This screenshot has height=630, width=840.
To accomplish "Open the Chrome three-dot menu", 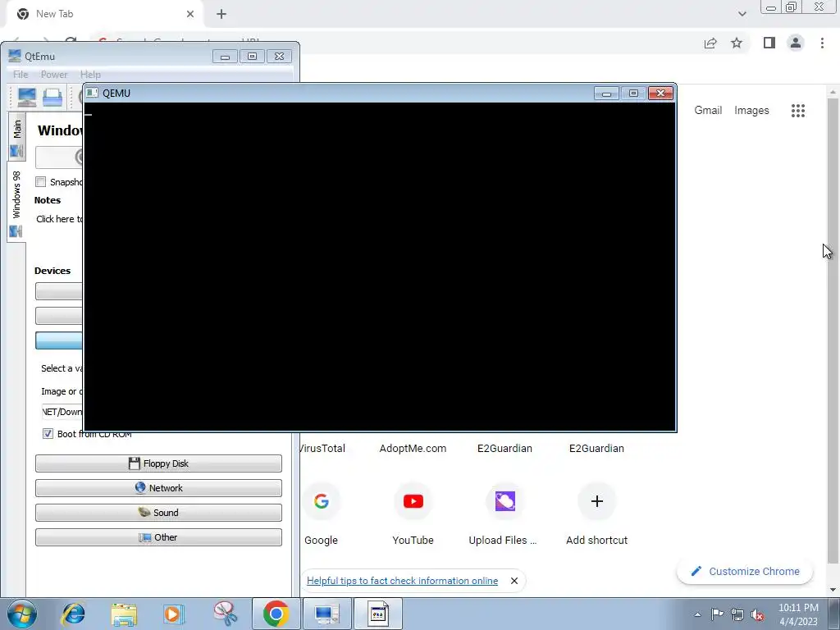I will (x=822, y=43).
